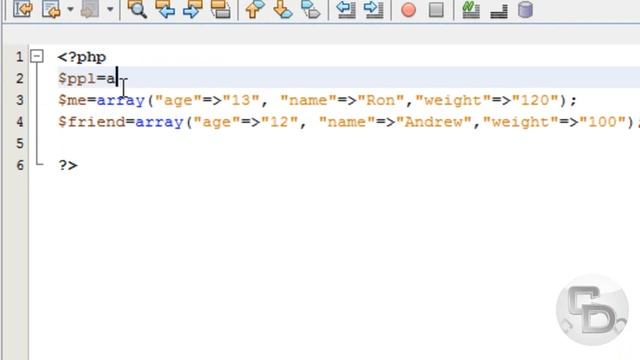
Task: Go back to previous editor location
Action: [x=51, y=9]
